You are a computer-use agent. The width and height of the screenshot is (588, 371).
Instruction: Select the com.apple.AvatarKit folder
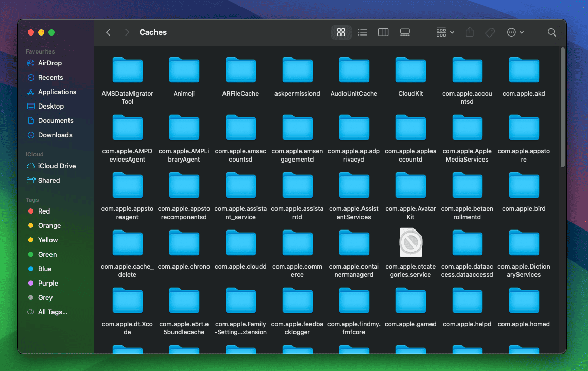(411, 185)
